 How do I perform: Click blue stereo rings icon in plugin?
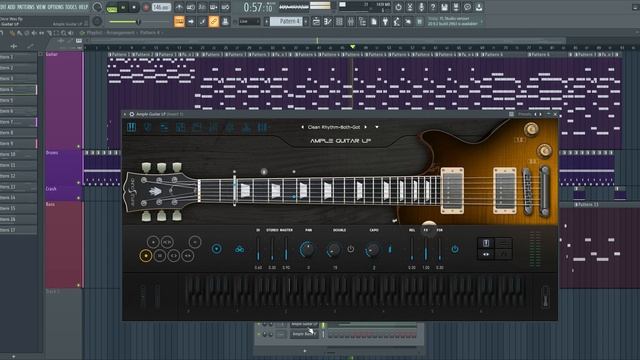(x=240, y=249)
